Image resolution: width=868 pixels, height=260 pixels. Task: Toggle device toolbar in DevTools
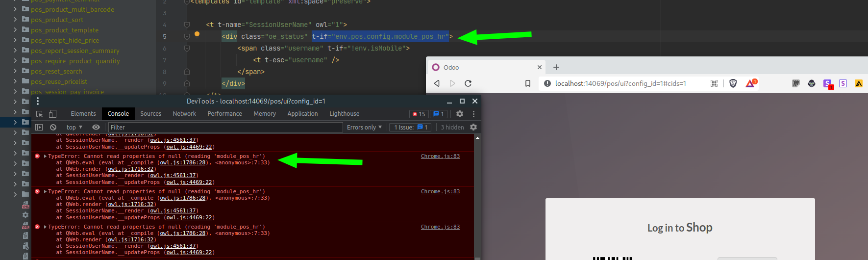click(x=52, y=114)
